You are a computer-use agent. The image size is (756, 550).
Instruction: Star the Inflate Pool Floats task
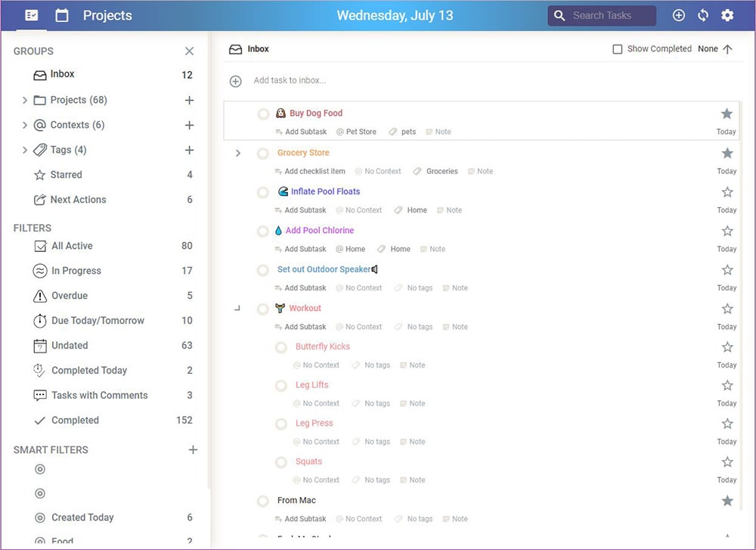(727, 192)
